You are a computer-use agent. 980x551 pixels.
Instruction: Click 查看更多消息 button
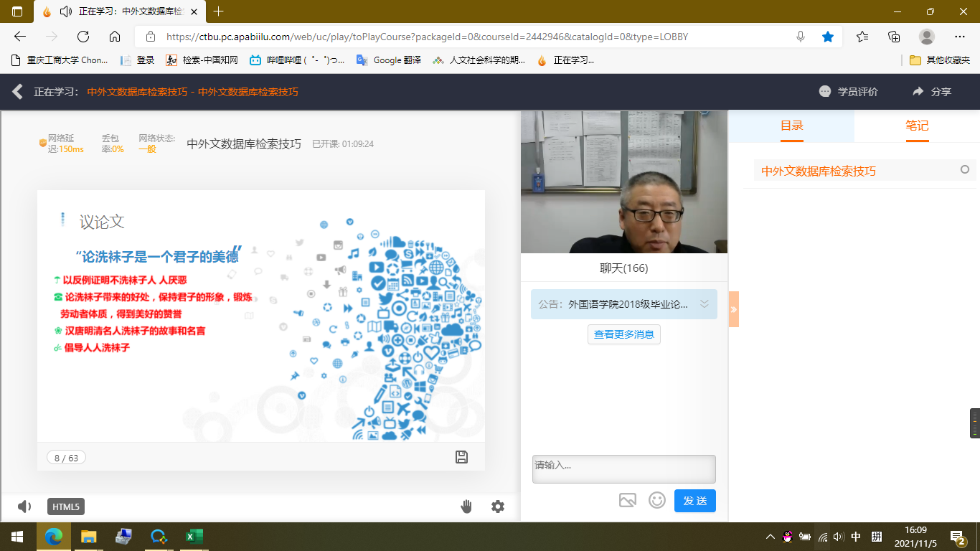point(623,334)
